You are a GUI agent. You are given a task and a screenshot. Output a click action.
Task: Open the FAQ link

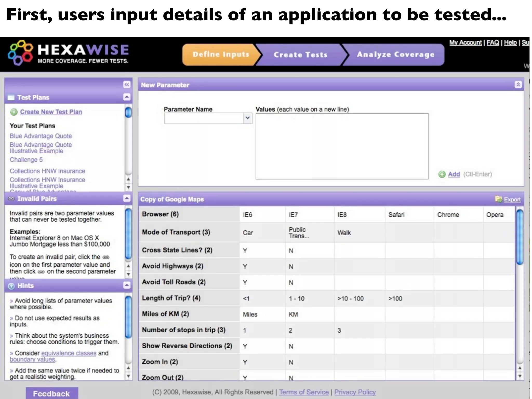(x=493, y=43)
